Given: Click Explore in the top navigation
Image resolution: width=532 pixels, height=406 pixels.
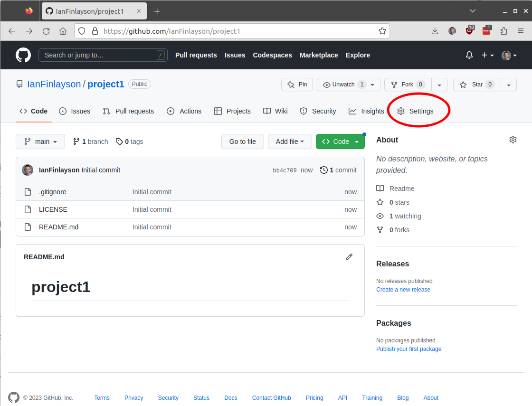Looking at the screenshot, I should tap(358, 55).
